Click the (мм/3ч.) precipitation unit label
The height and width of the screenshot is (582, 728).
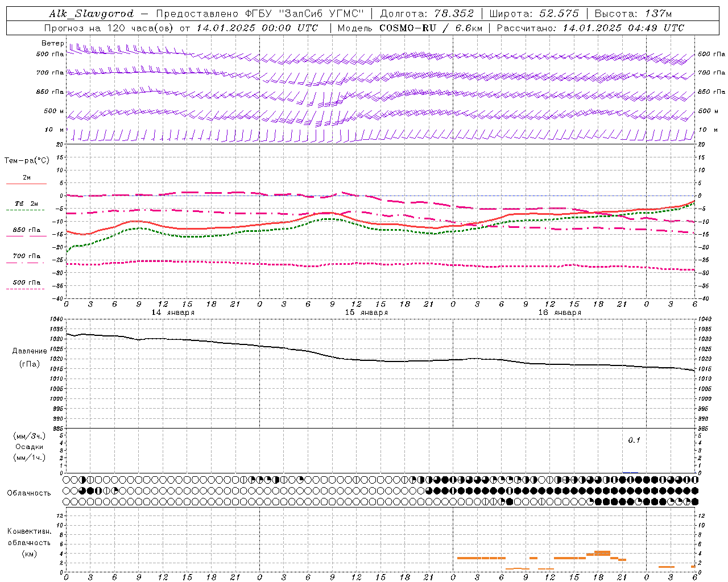click(30, 436)
